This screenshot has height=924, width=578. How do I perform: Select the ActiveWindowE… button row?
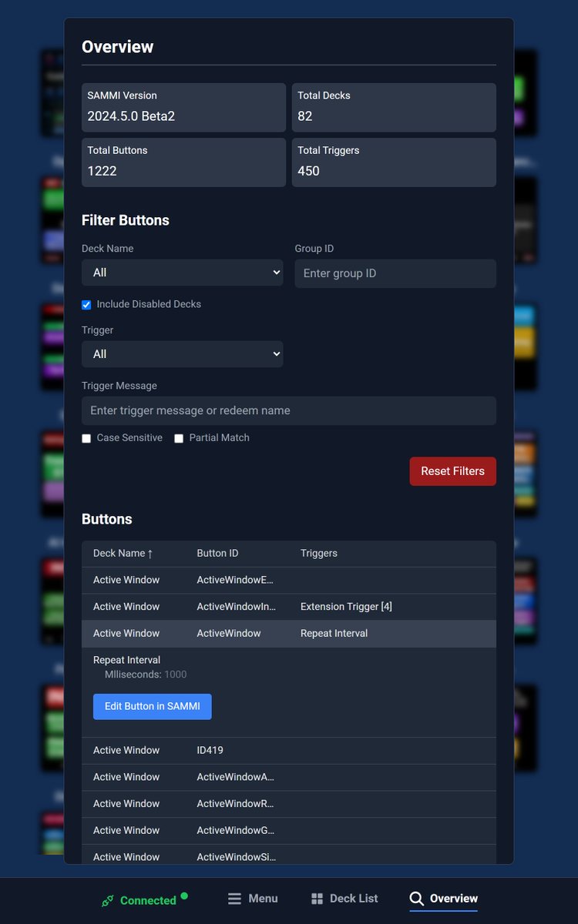pyautogui.click(x=289, y=581)
